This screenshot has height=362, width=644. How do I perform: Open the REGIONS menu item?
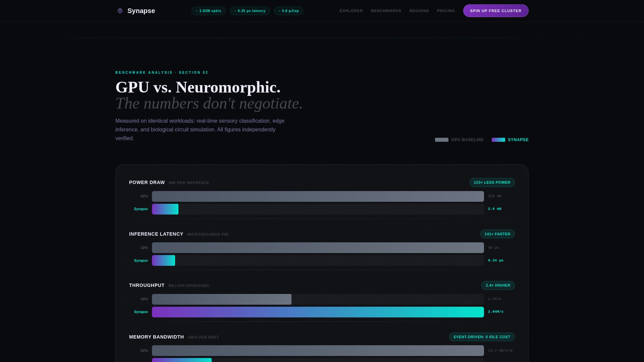(419, 11)
